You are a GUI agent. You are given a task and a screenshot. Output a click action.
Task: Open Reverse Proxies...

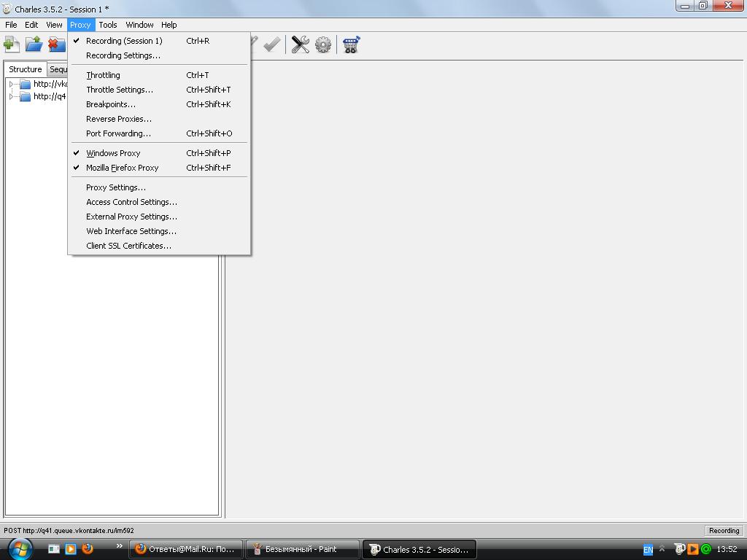pyautogui.click(x=159, y=119)
